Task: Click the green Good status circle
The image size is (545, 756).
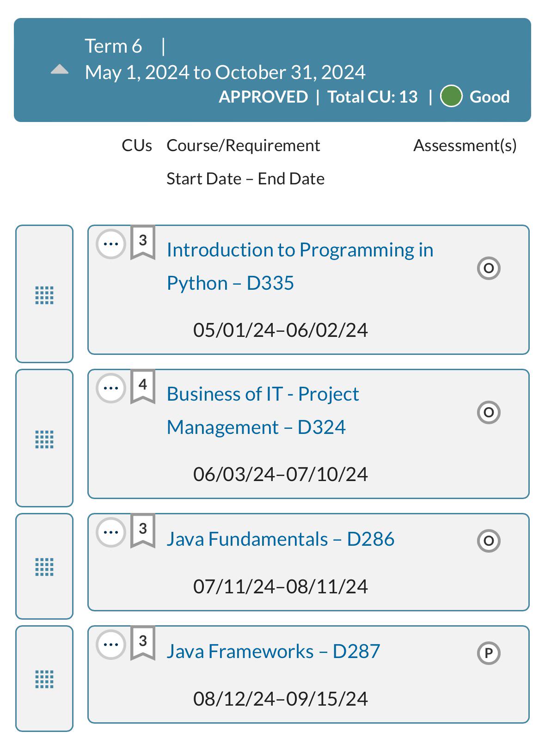Action: tap(451, 97)
